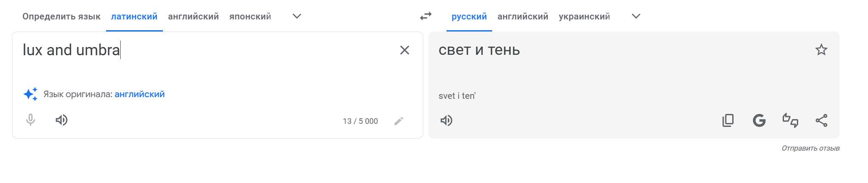This screenshot has width=868, height=183.
Task: Copy the translation to clipboard
Action: [728, 120]
